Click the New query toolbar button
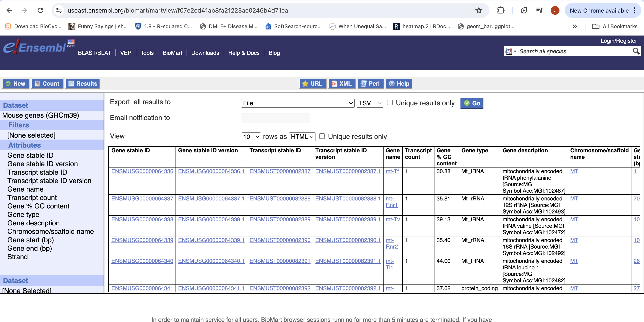 16,83
